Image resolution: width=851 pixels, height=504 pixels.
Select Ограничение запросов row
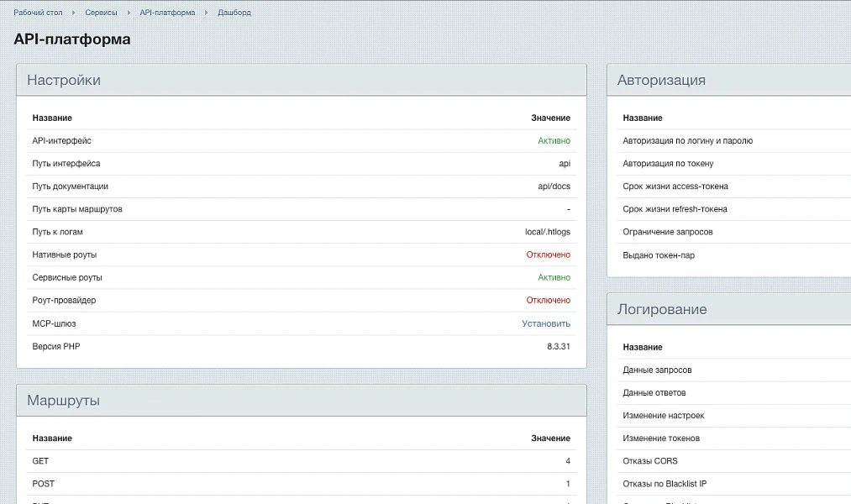coord(733,232)
